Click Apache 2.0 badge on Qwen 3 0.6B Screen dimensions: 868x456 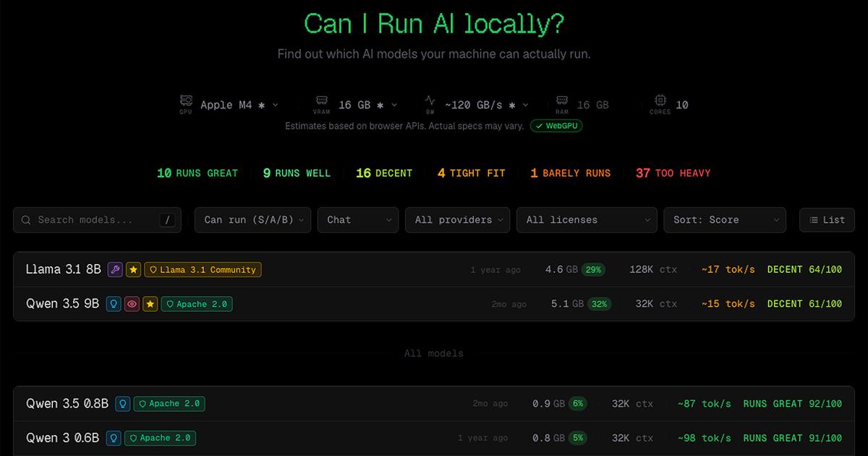(x=159, y=438)
